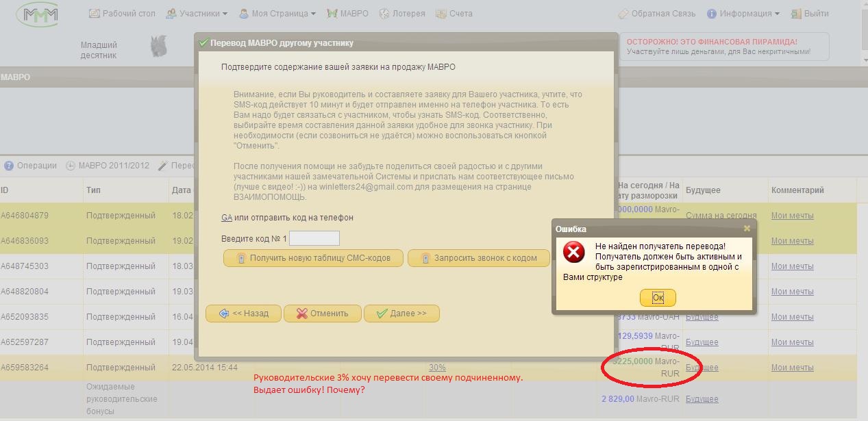Viewport: 868px width, 421px height.
Task: Click the MMM logo
Action: click(38, 14)
